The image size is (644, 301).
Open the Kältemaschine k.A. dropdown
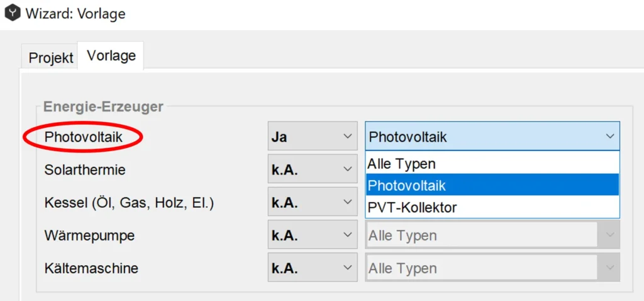[x=313, y=268]
